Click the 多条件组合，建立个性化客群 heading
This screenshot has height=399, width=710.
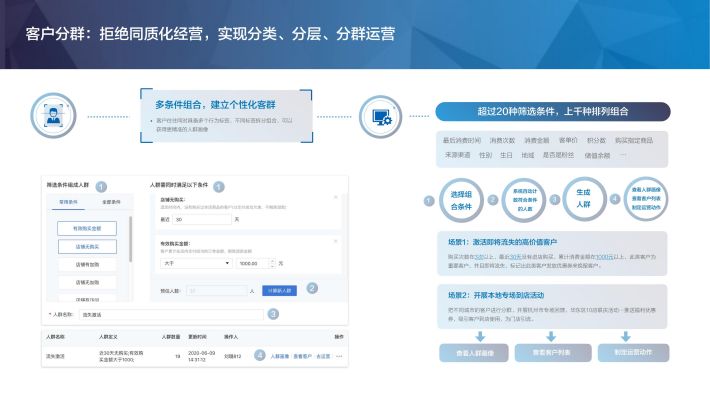pyautogui.click(x=215, y=105)
